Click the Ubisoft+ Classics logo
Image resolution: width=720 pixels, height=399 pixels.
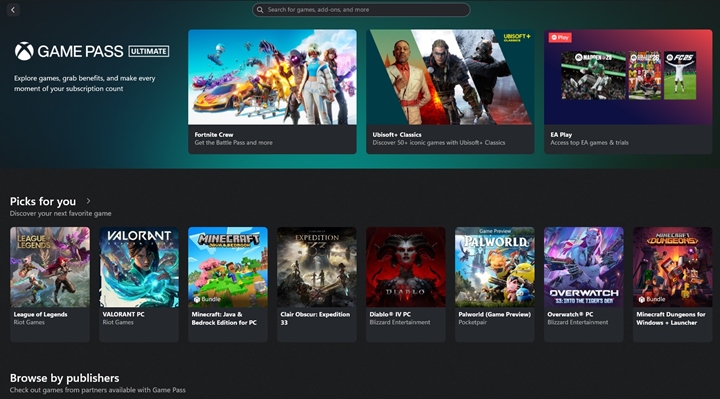517,37
